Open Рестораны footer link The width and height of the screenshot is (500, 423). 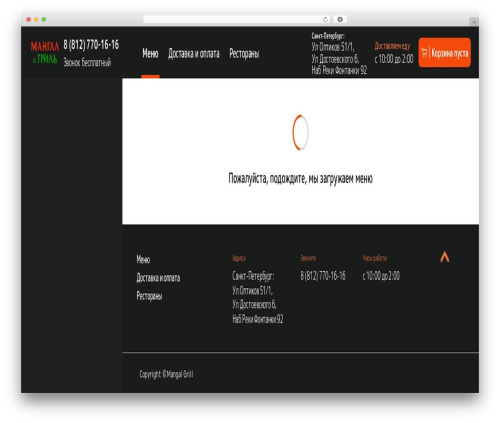[149, 296]
